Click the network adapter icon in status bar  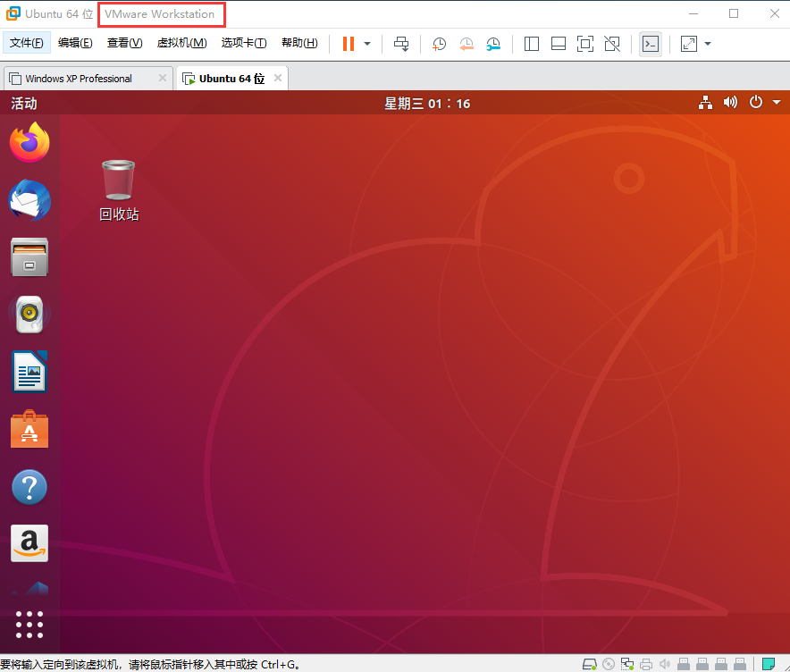626,663
